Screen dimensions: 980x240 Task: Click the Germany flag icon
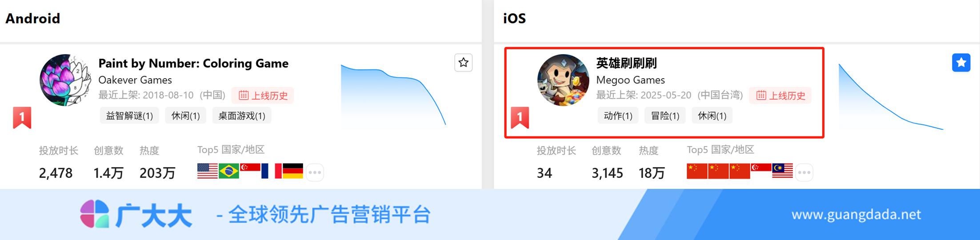[x=293, y=171]
